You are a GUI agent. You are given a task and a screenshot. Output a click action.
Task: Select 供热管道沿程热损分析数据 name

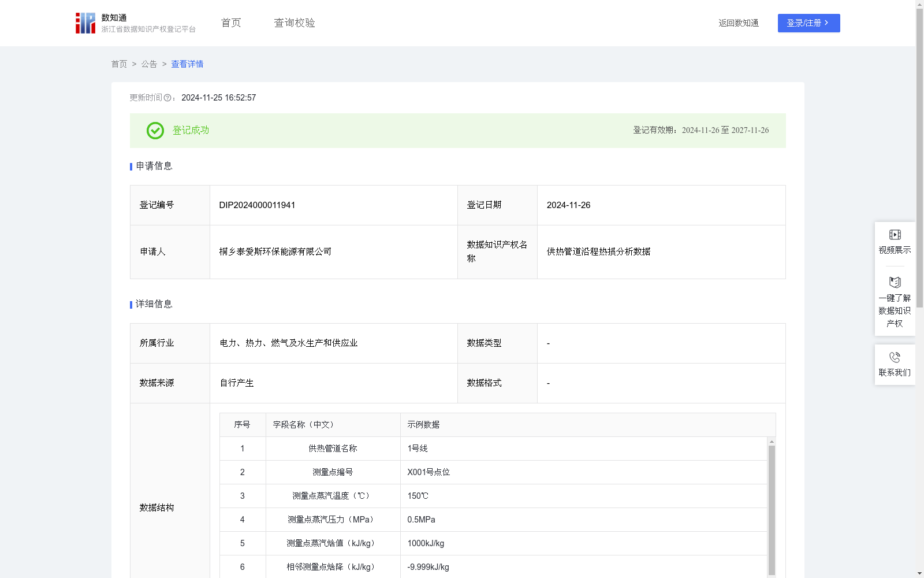pos(598,251)
